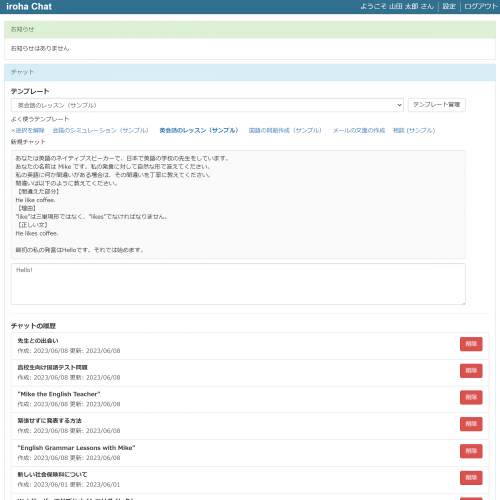
Task: Click チャット panel header
Action: pos(250,72)
